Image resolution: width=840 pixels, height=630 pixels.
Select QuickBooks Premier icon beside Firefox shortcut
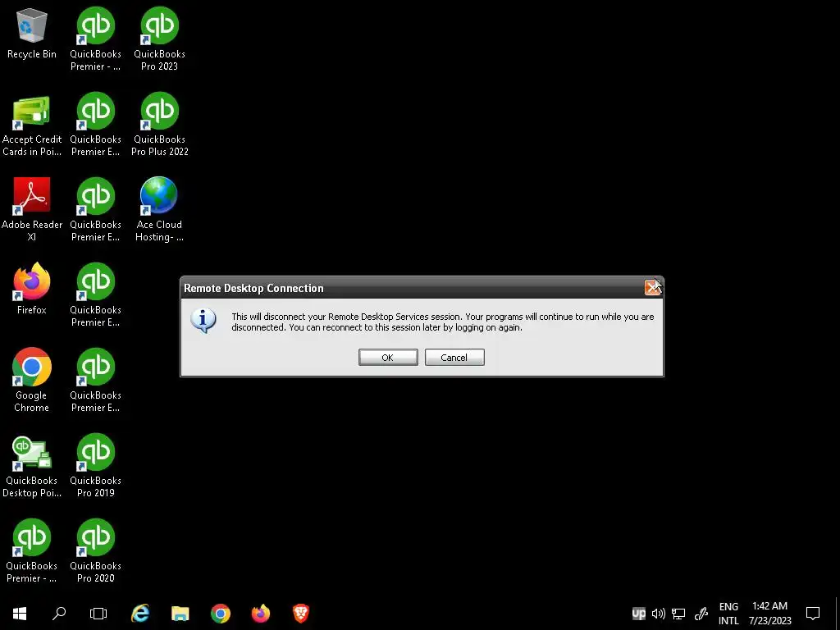coord(96,295)
